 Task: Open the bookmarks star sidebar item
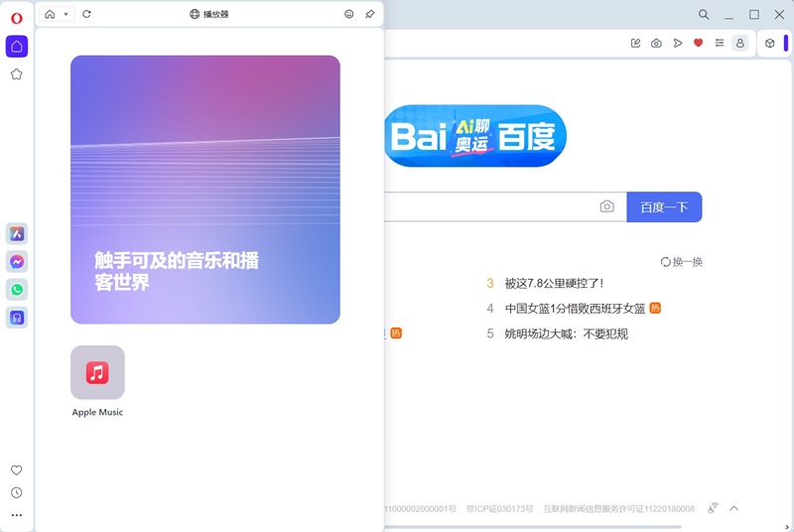click(17, 74)
